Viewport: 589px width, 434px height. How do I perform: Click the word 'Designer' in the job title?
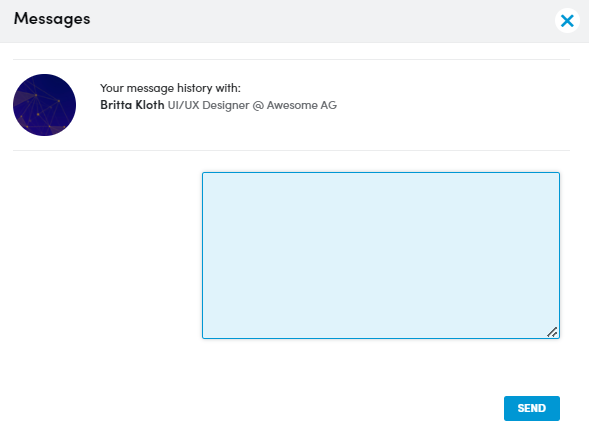point(226,105)
